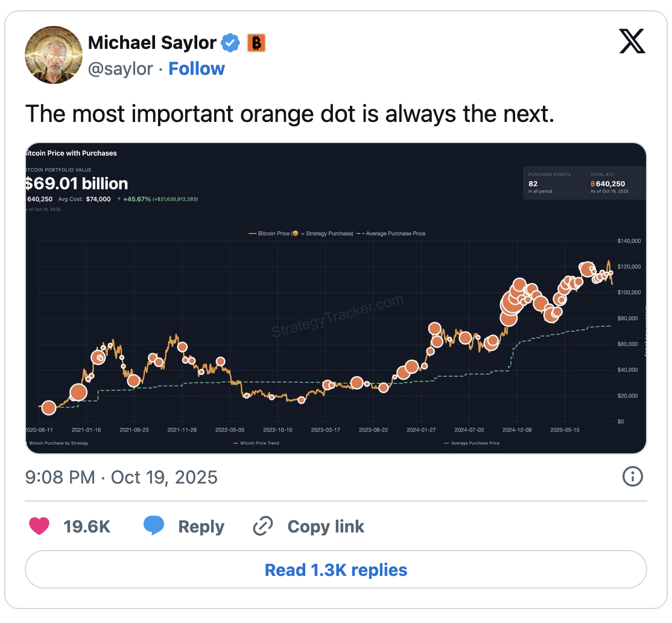The image size is (672, 623).
Task: Click the X logo icon
Action: (x=632, y=42)
